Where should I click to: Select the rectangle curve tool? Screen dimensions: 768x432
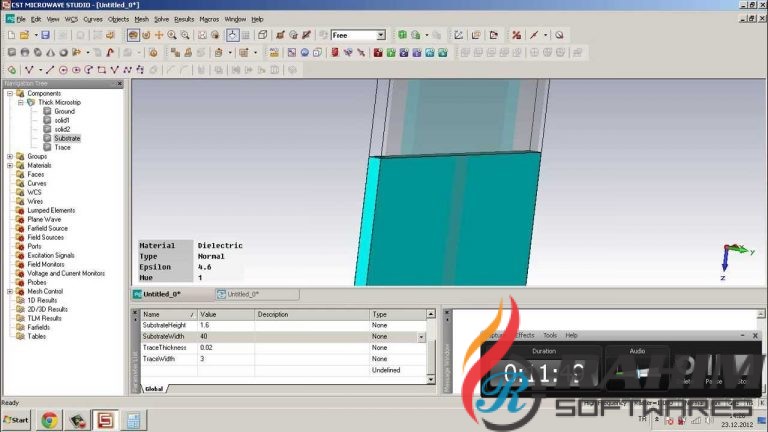[101, 70]
